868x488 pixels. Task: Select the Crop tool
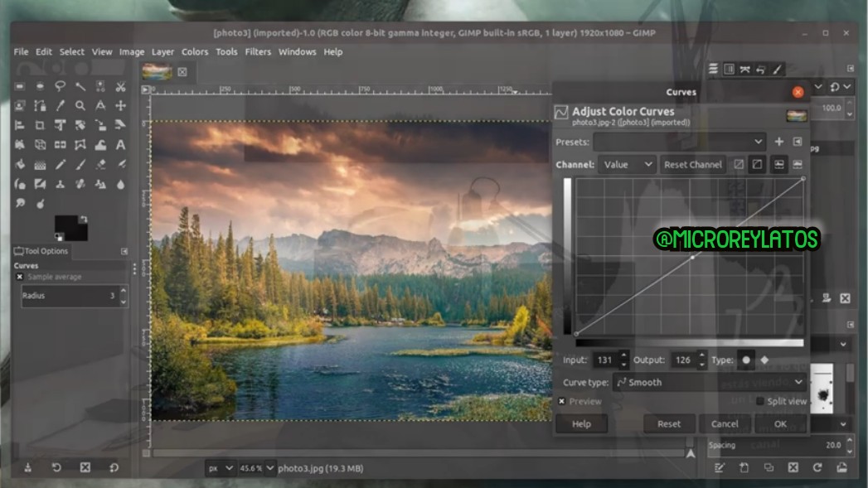click(x=40, y=125)
